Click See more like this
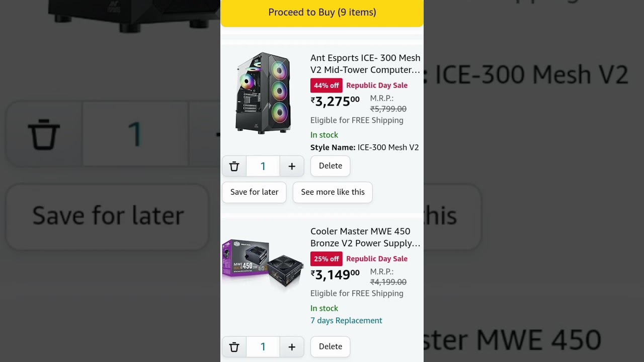The width and height of the screenshot is (644, 362). [333, 192]
